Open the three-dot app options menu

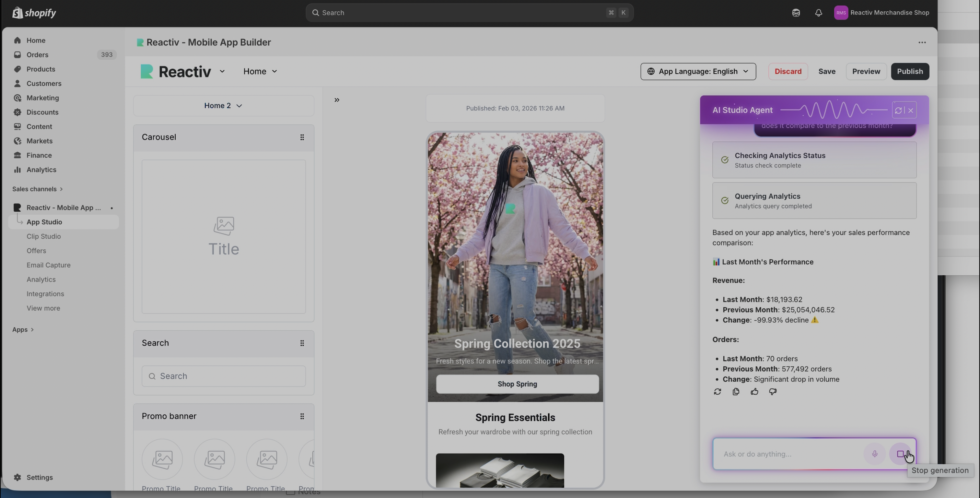pos(922,42)
